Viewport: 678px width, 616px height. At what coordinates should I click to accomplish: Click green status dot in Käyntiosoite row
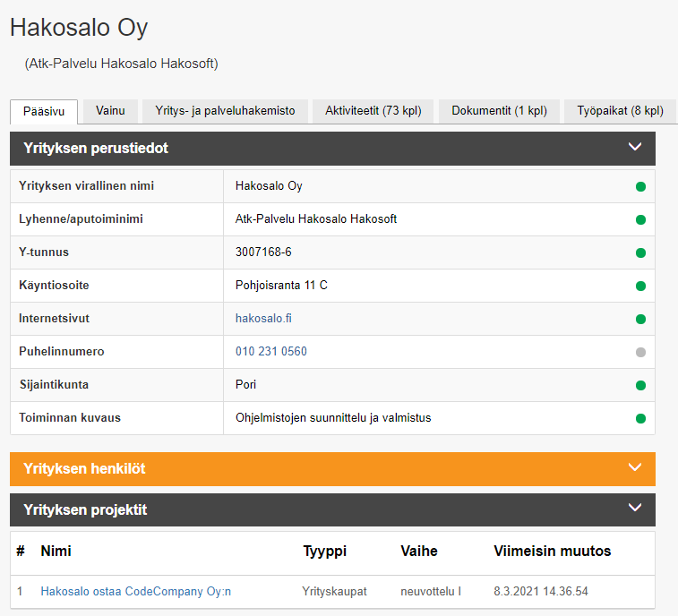point(640,286)
